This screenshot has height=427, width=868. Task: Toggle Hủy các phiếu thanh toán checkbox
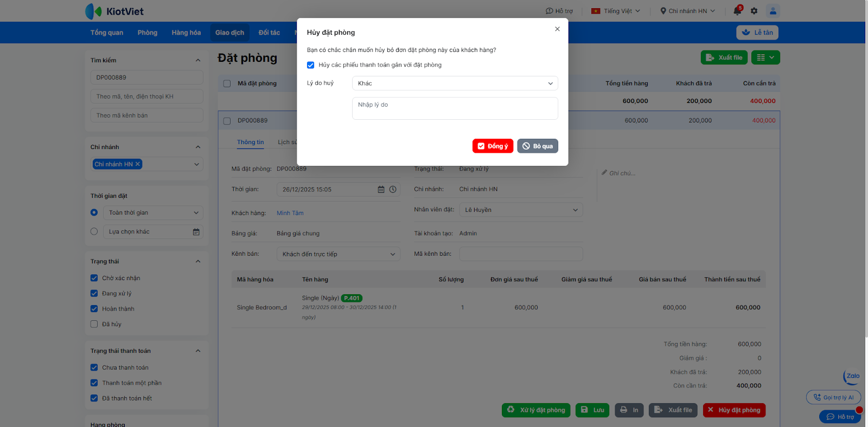[x=311, y=65]
